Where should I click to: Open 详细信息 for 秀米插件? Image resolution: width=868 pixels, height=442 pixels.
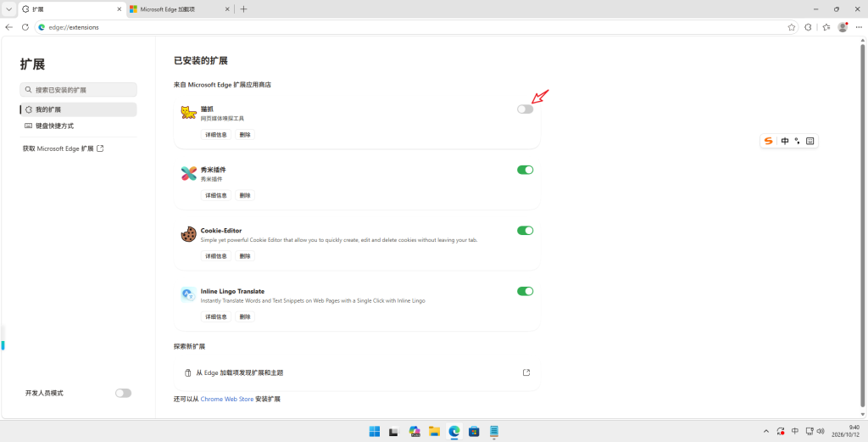(216, 195)
